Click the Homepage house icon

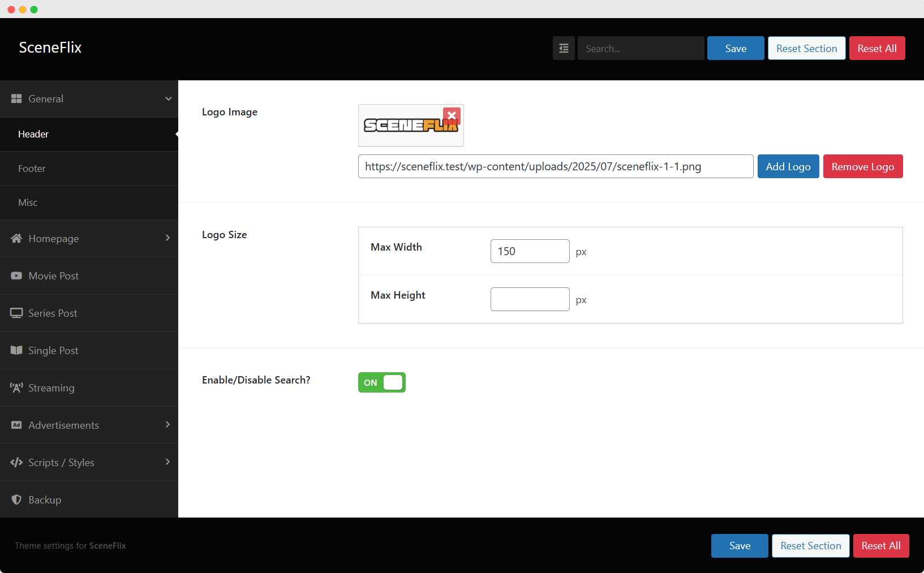pos(16,238)
